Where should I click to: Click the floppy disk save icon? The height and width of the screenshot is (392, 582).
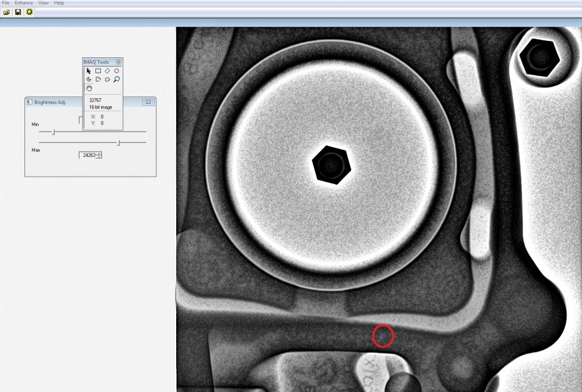[18, 12]
